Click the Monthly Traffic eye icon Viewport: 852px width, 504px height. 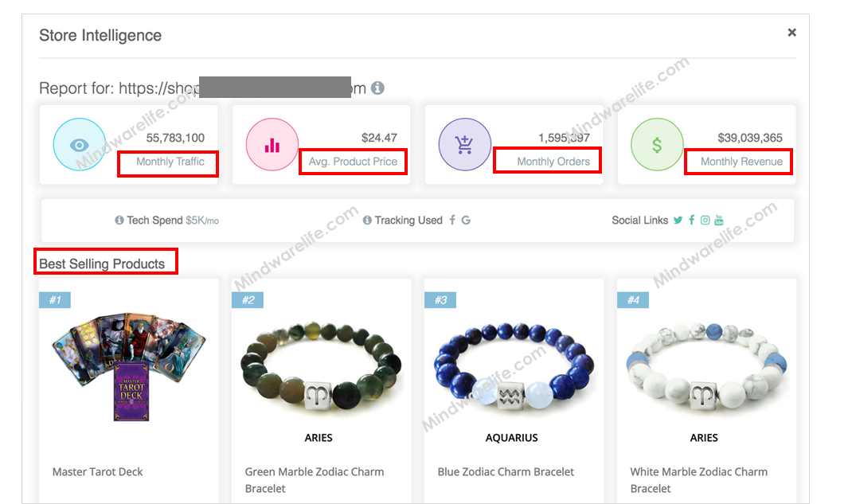(80, 144)
